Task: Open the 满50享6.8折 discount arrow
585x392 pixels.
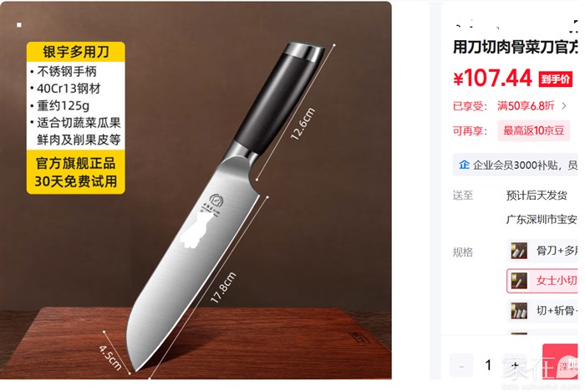Action: point(564,106)
